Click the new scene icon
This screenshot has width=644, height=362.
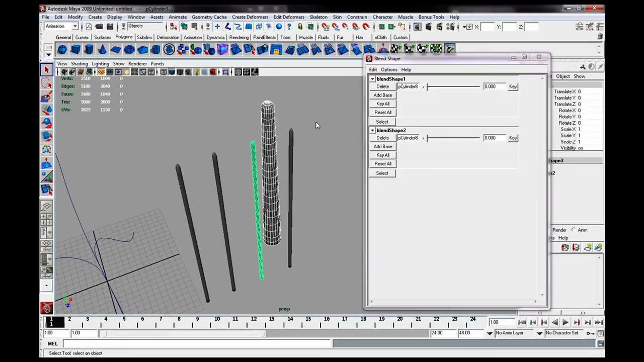[x=89, y=27]
